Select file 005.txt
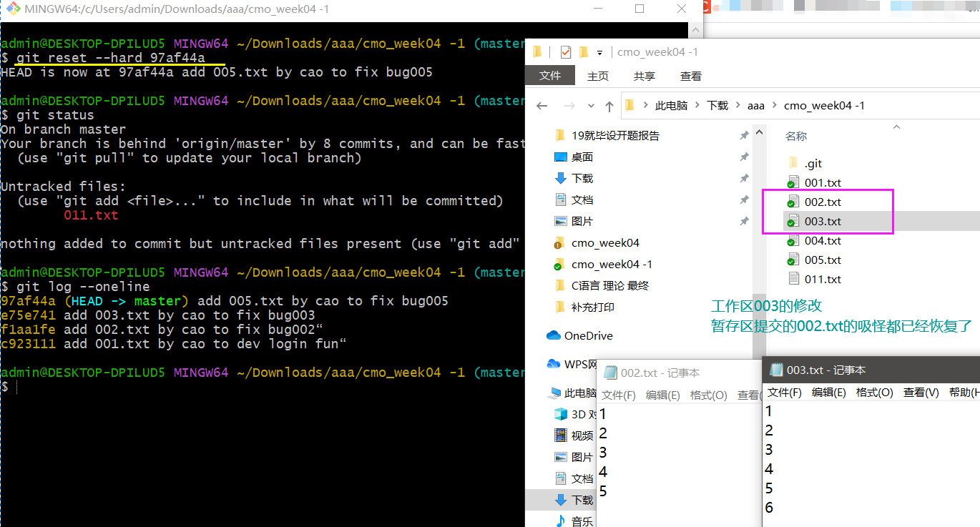980x527 pixels. pos(823,260)
